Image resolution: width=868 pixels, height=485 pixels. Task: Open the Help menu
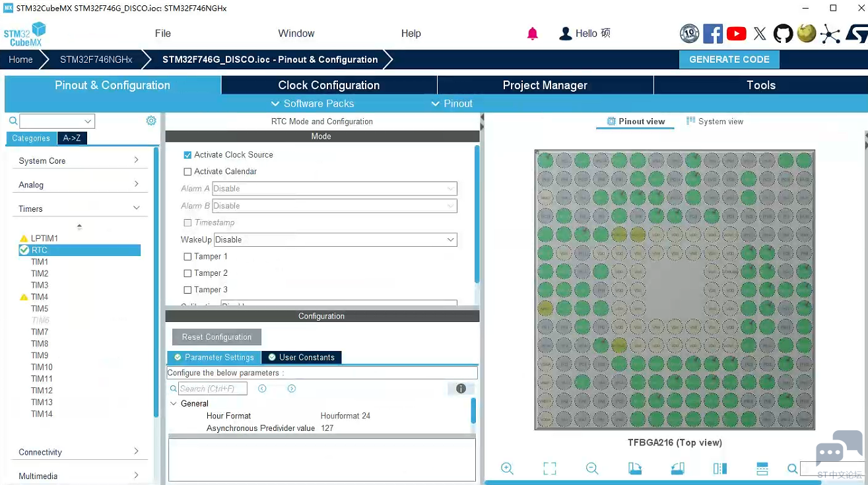click(411, 34)
